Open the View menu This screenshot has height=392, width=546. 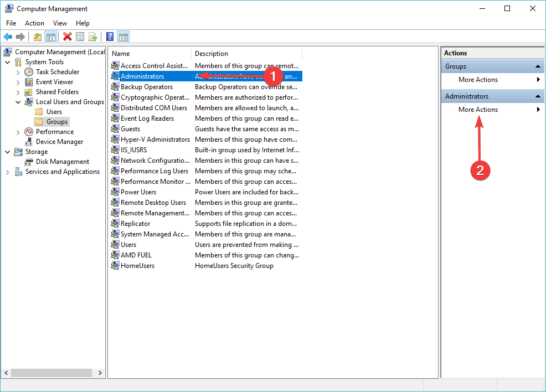click(60, 23)
